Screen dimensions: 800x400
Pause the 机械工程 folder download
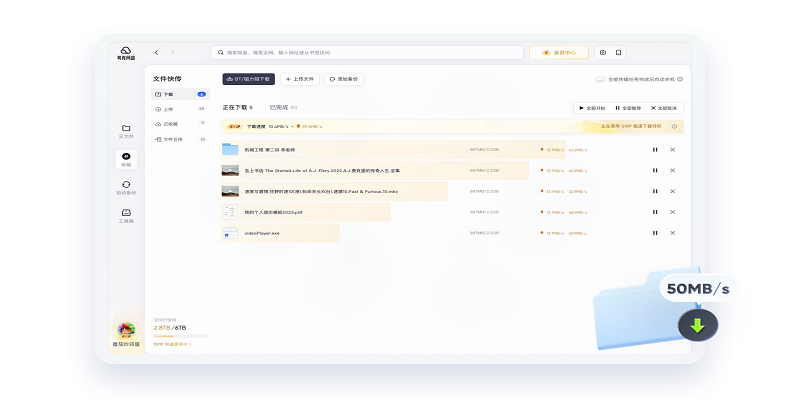(655, 150)
